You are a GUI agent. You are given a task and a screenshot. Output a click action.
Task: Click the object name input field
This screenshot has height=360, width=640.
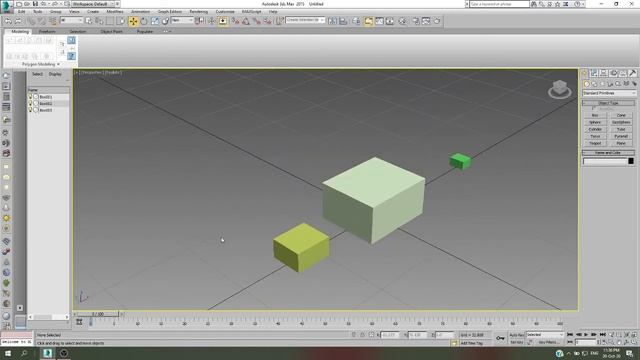[x=604, y=161]
